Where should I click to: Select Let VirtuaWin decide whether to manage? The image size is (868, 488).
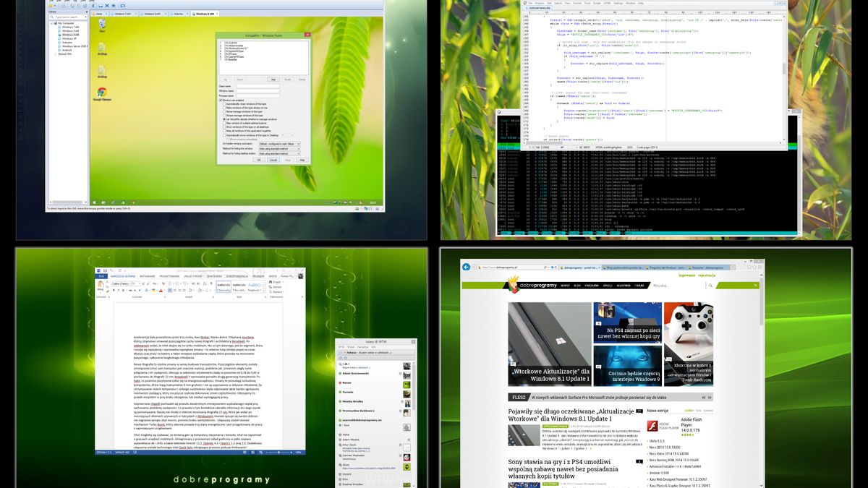[x=224, y=119]
